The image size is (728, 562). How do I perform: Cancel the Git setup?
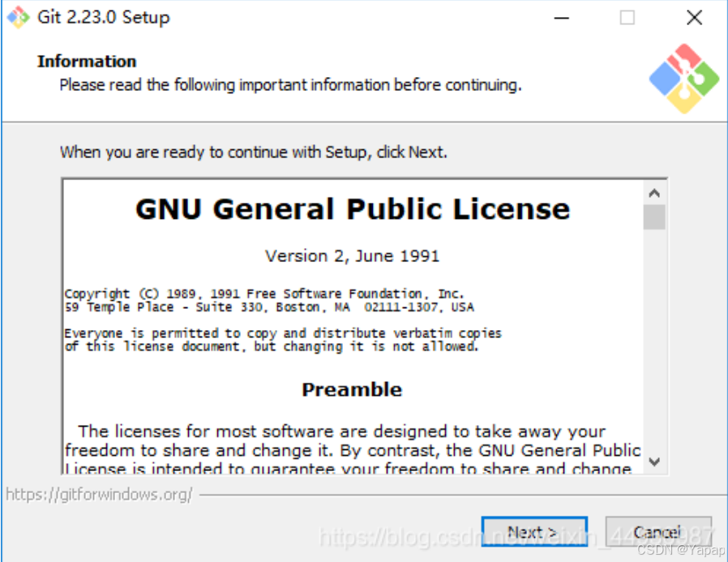click(x=658, y=531)
